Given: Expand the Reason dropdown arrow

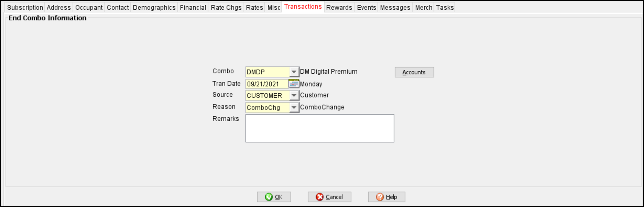Looking at the screenshot, I should coord(294,108).
